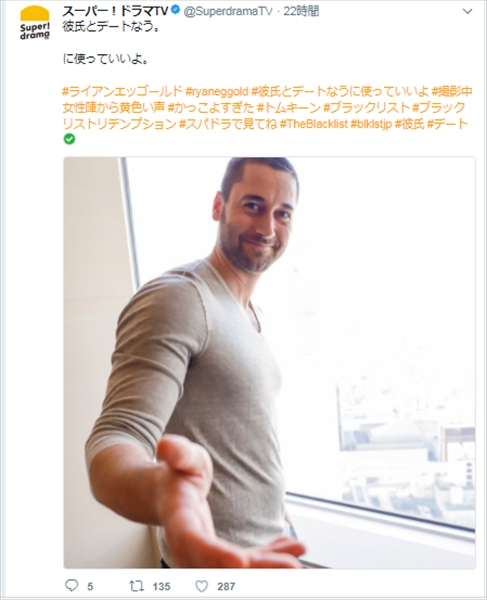Click the blue verified badge

click(175, 10)
